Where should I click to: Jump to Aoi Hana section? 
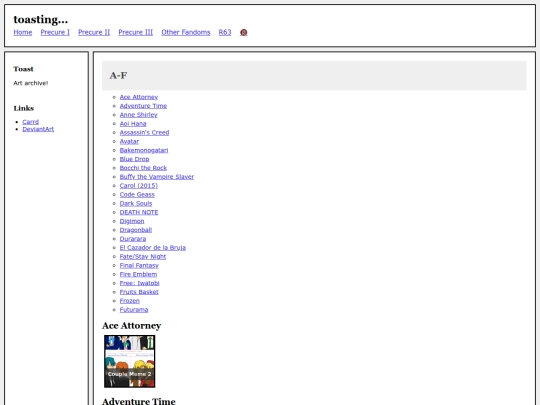coord(133,124)
